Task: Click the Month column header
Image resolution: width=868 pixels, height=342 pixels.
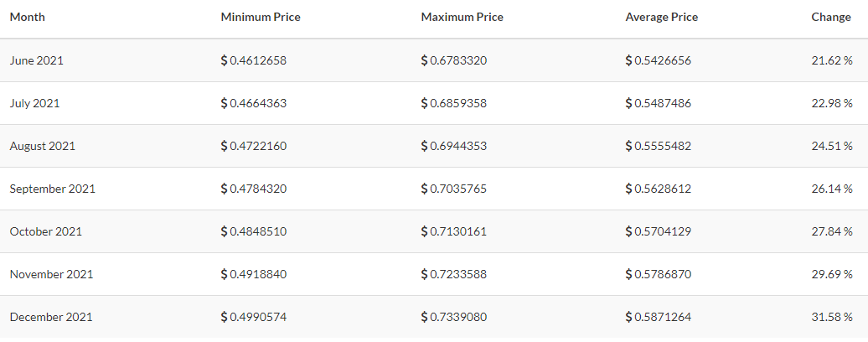Action: coord(27,17)
